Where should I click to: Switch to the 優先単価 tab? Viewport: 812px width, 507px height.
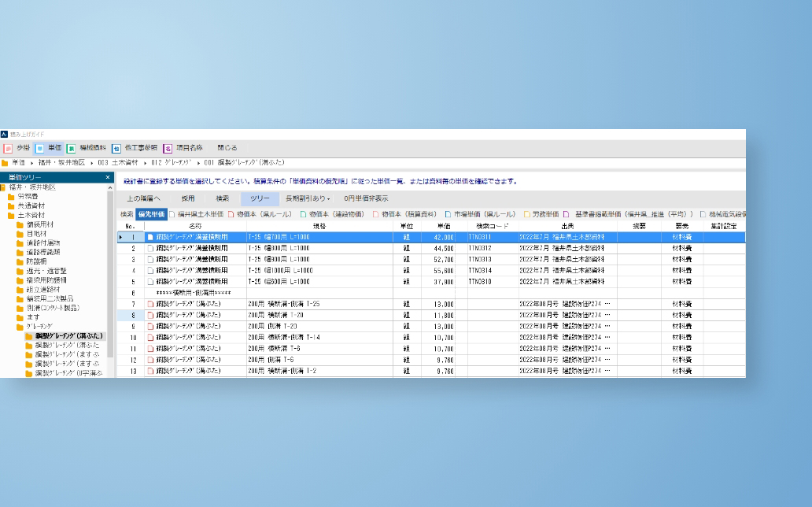tap(151, 213)
